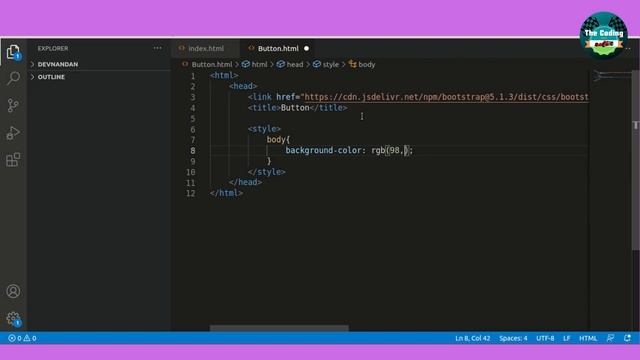The width and height of the screenshot is (640, 360).
Task: Click line number 1 in gutter
Action: 193,76
